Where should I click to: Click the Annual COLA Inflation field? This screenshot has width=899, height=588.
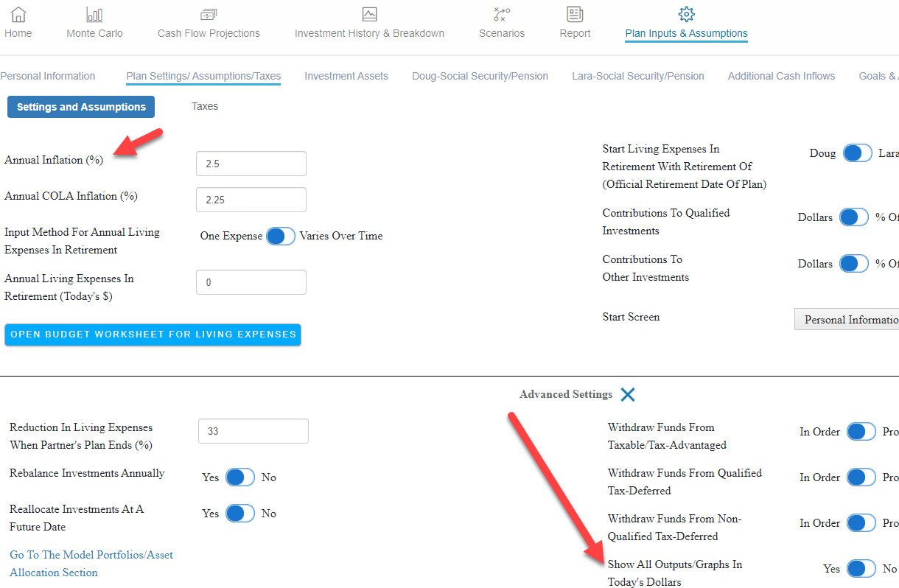coord(251,200)
